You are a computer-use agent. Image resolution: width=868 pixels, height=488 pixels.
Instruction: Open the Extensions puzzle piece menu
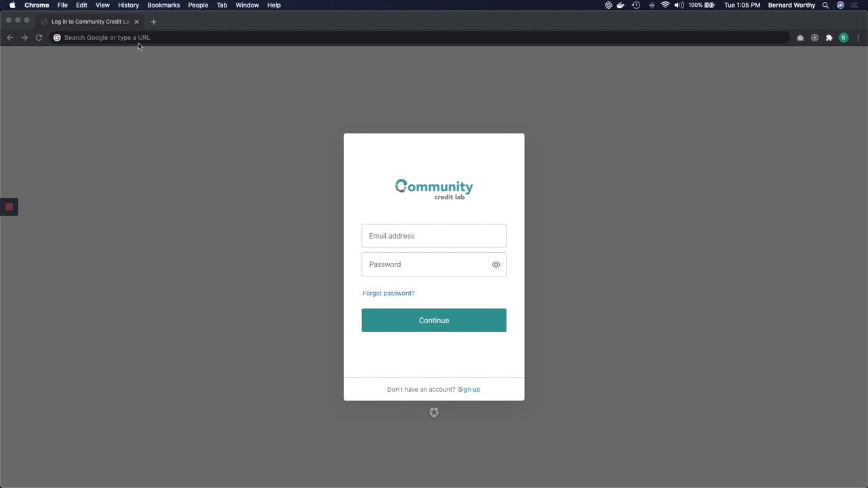pos(829,38)
